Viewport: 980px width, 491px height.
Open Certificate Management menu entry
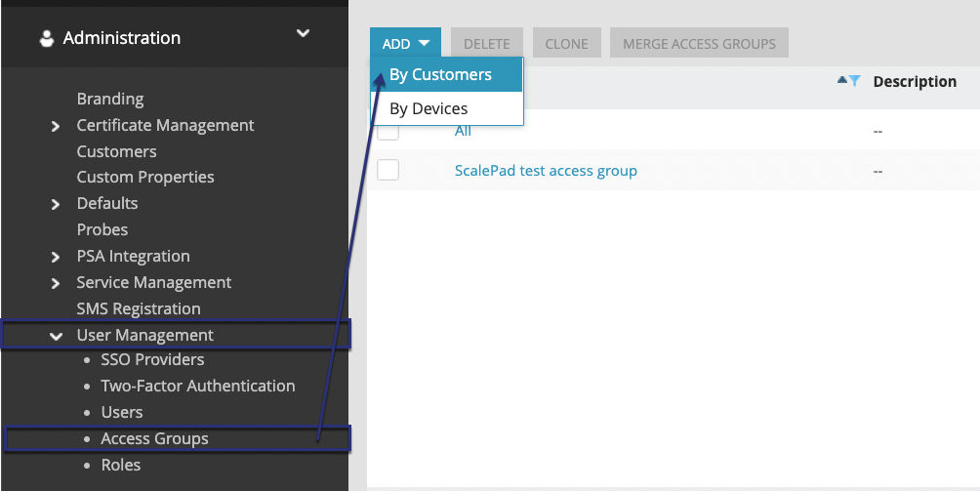coord(165,125)
